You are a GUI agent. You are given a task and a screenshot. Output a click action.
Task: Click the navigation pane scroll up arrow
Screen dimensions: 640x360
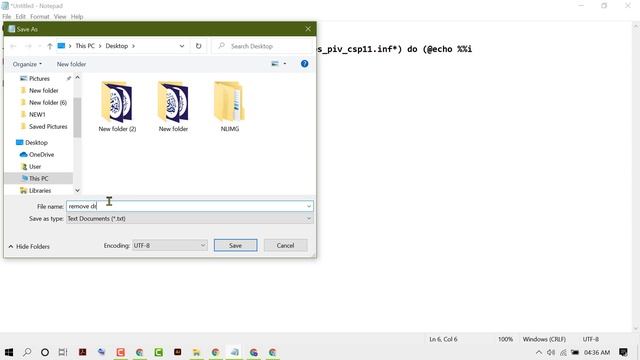point(77,78)
